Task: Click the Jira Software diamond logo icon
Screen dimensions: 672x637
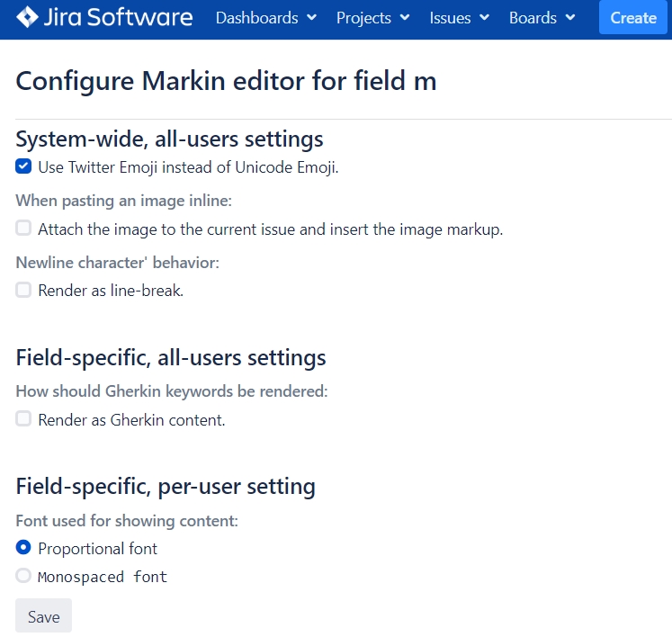Action: point(28,17)
